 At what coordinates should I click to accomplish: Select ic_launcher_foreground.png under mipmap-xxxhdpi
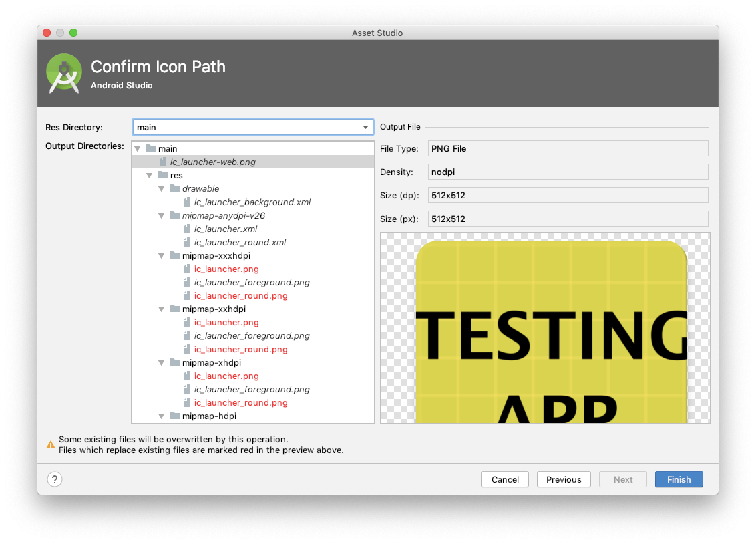tap(252, 282)
